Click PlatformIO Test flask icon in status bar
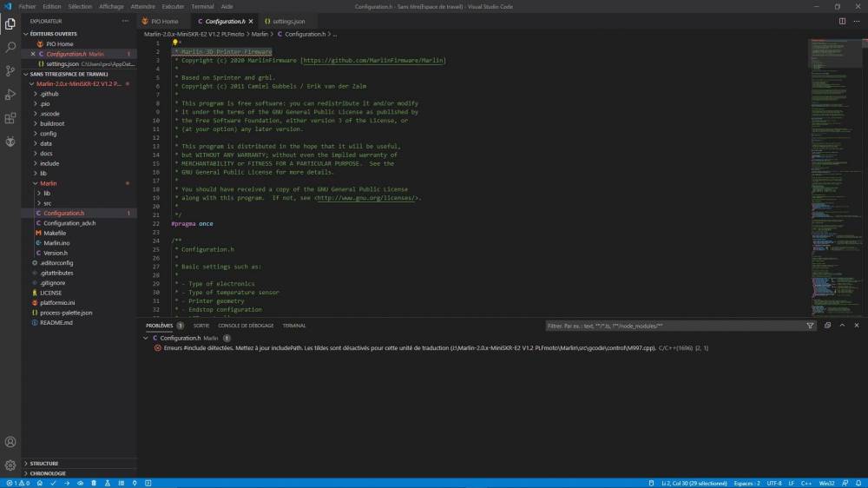This screenshot has width=868, height=488. click(108, 483)
